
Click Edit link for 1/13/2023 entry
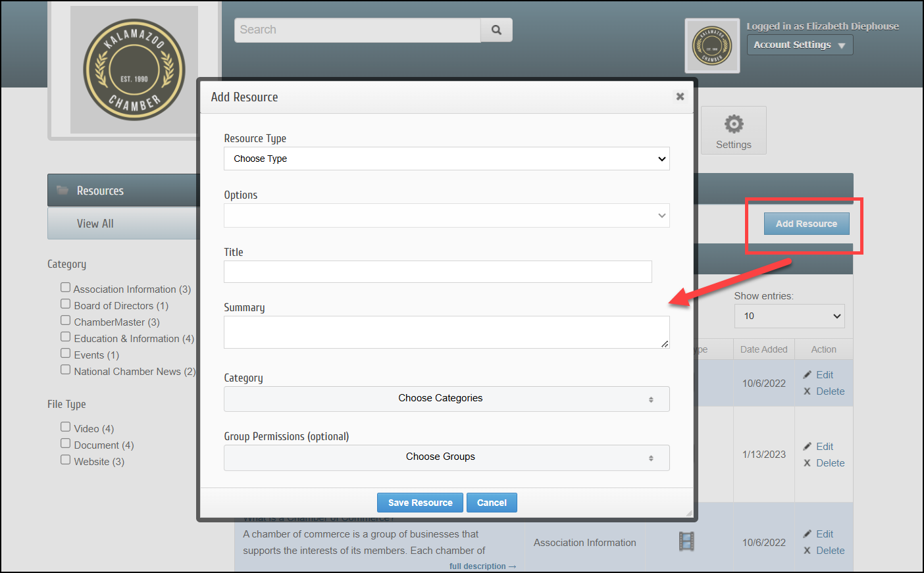click(825, 447)
